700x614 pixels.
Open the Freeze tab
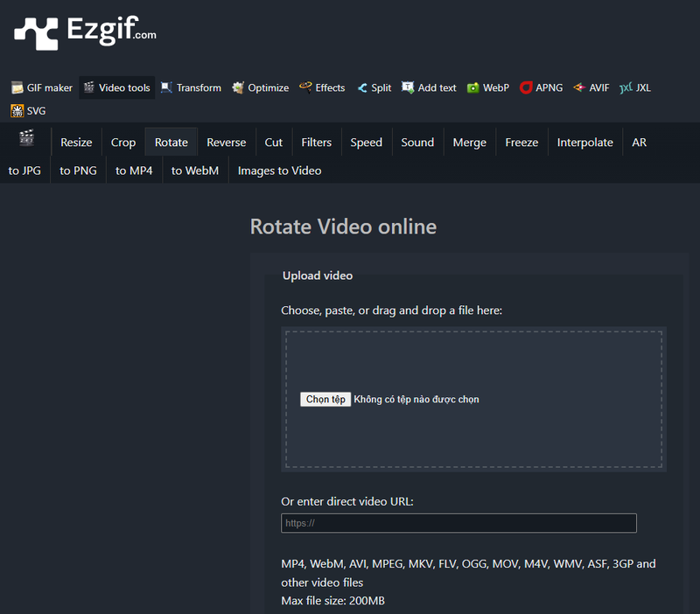click(x=521, y=143)
